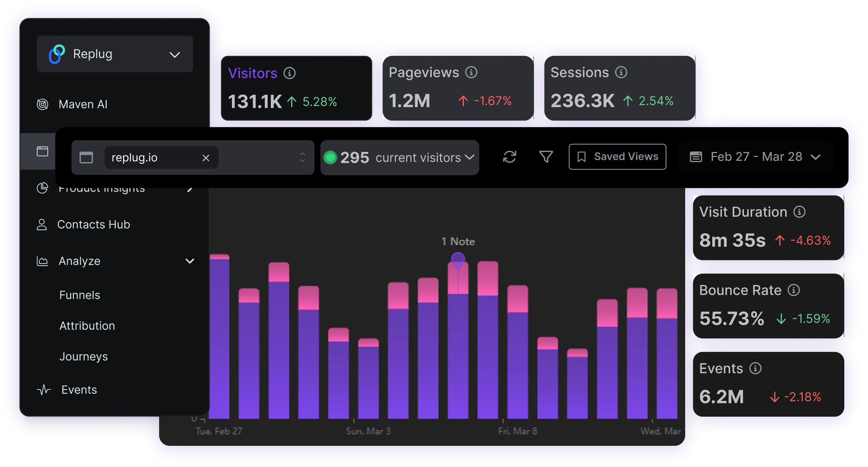Viewport: 868px width, 467px height.
Task: Click the replug.io site chip
Action: [x=161, y=158]
